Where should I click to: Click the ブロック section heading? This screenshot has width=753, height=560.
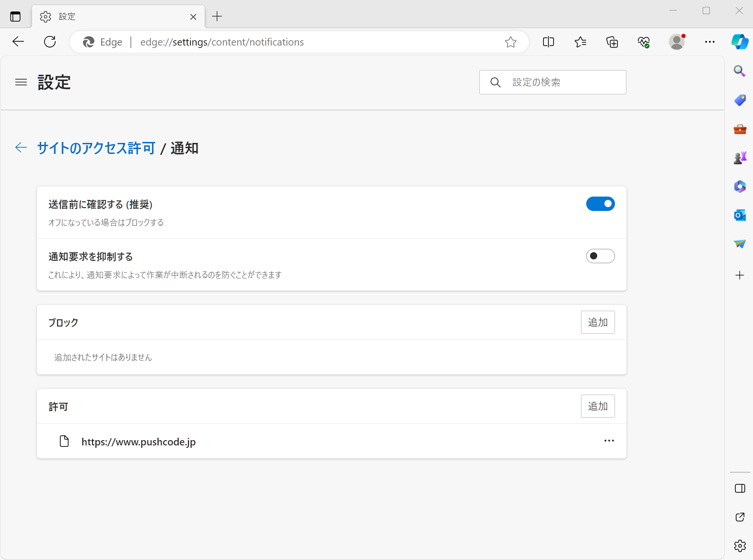63,323
